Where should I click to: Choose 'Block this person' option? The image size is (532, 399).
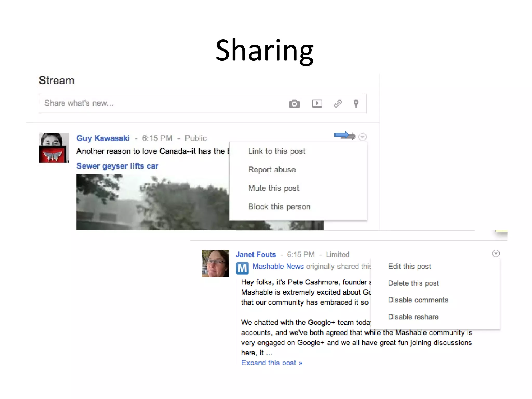(279, 207)
